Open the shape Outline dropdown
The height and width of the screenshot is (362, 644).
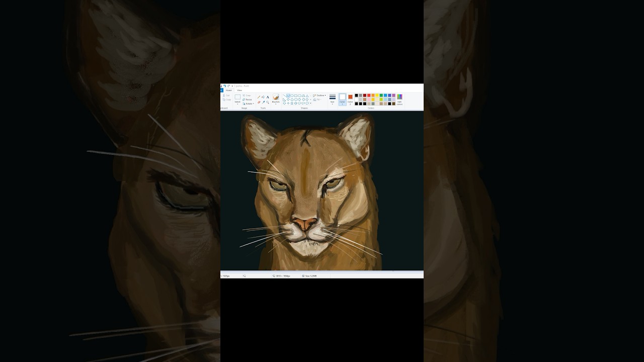tap(319, 96)
